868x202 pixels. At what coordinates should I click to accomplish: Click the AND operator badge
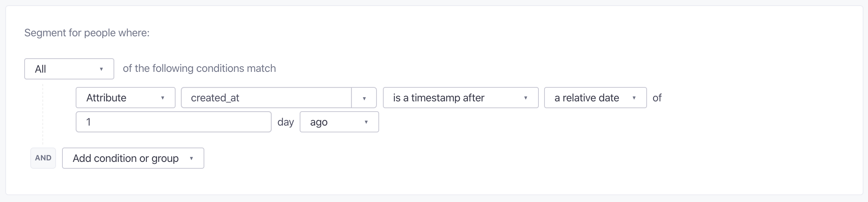43,158
